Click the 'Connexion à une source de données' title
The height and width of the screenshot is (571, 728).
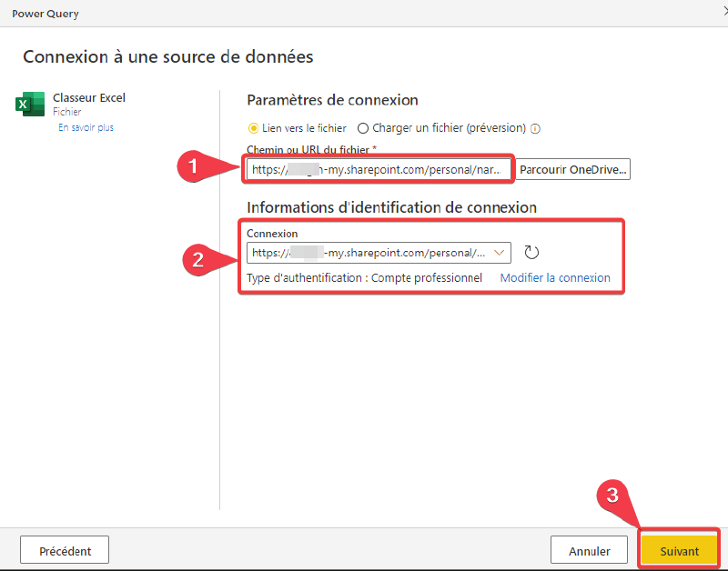tap(168, 57)
